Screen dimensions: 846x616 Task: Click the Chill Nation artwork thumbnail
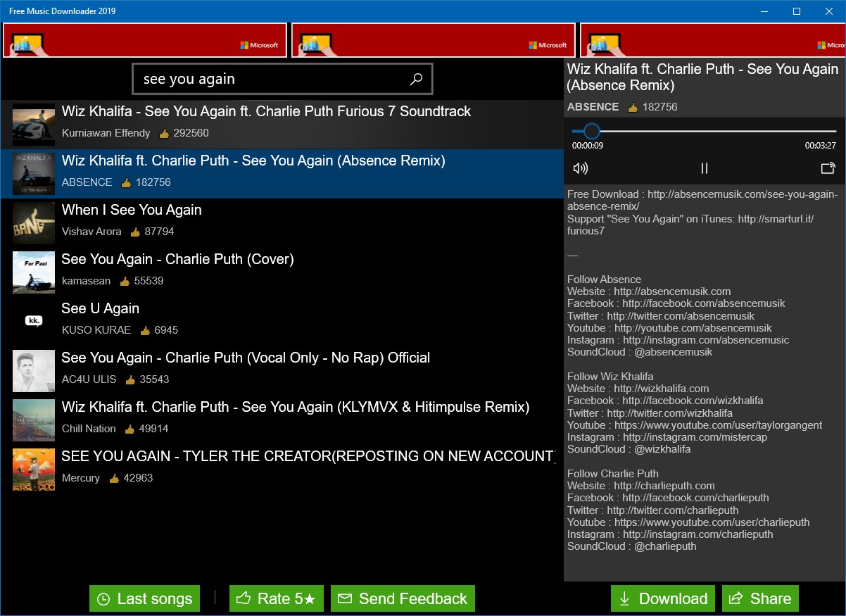click(34, 420)
